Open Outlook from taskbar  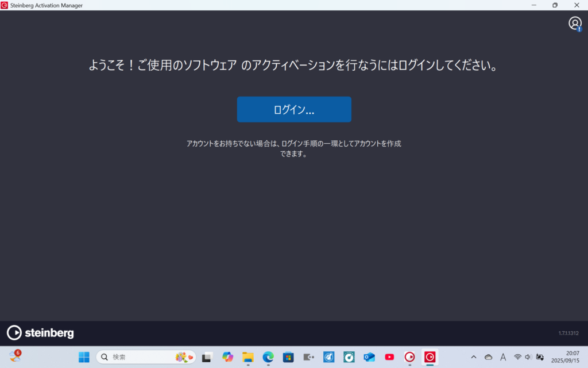click(x=369, y=357)
